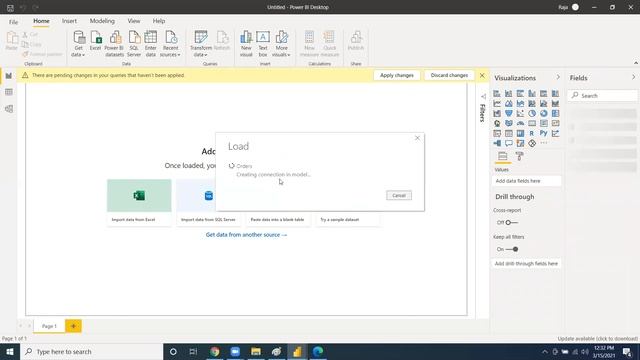Pick the waterfall chart visual

click(x=497, y=113)
